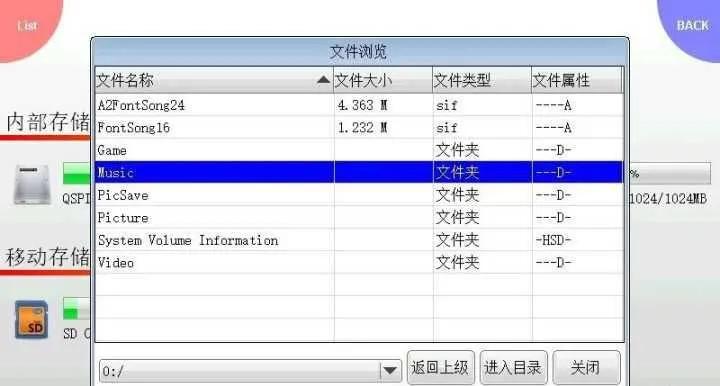Image resolution: width=720 pixels, height=386 pixels.
Task: Click the ---D- attribute cell of Picture
Action: coord(578,218)
